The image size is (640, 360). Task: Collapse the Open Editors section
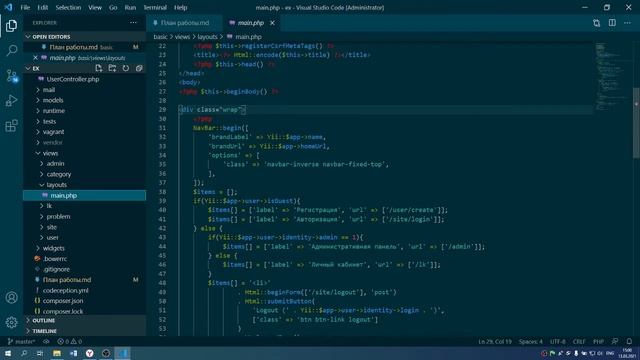85,37
